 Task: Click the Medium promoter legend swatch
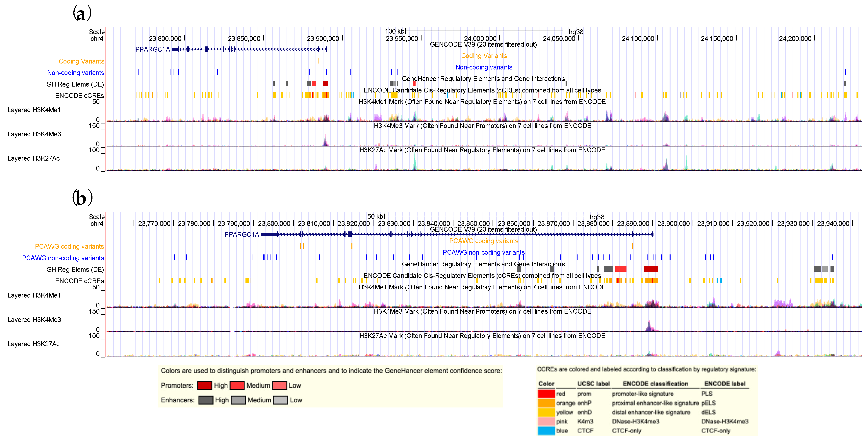coord(237,385)
